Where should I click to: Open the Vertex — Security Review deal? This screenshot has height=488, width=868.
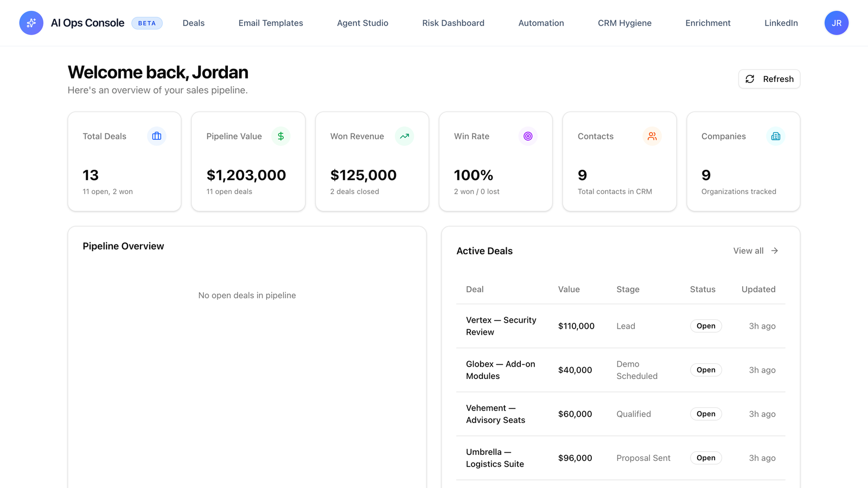click(501, 326)
